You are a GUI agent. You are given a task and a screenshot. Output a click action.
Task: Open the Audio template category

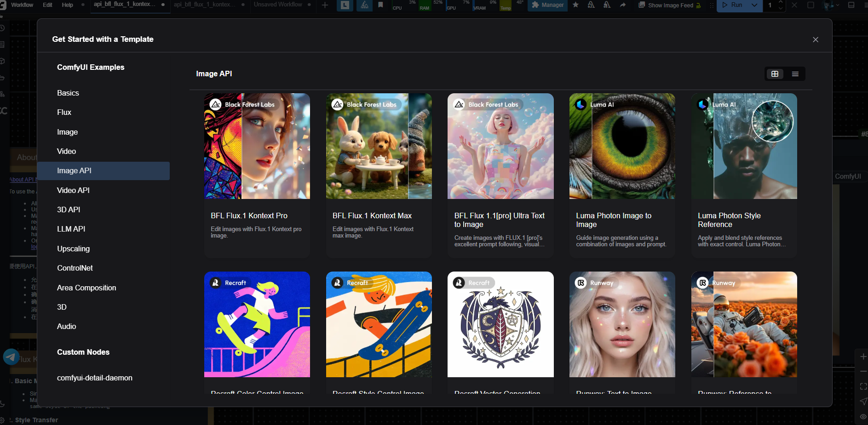[x=103, y=326]
